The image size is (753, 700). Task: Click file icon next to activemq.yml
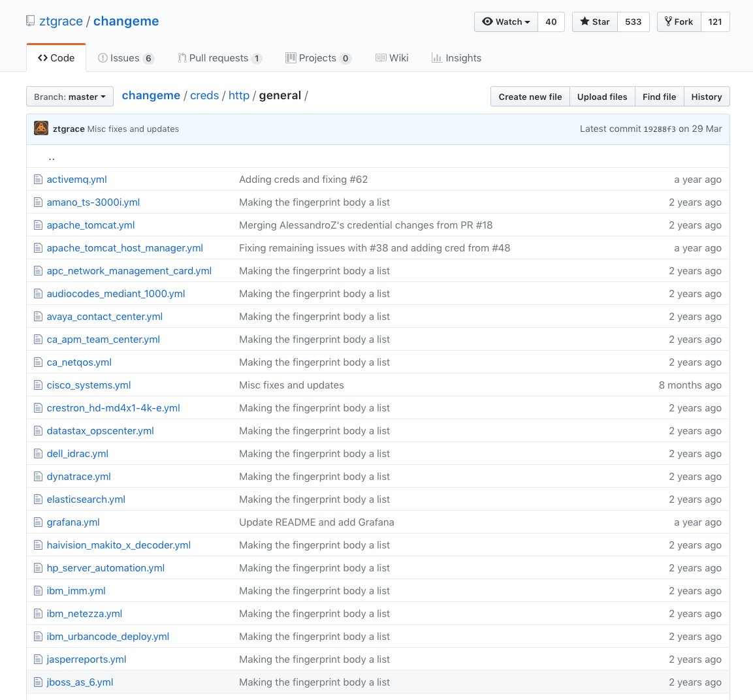pyautogui.click(x=39, y=180)
